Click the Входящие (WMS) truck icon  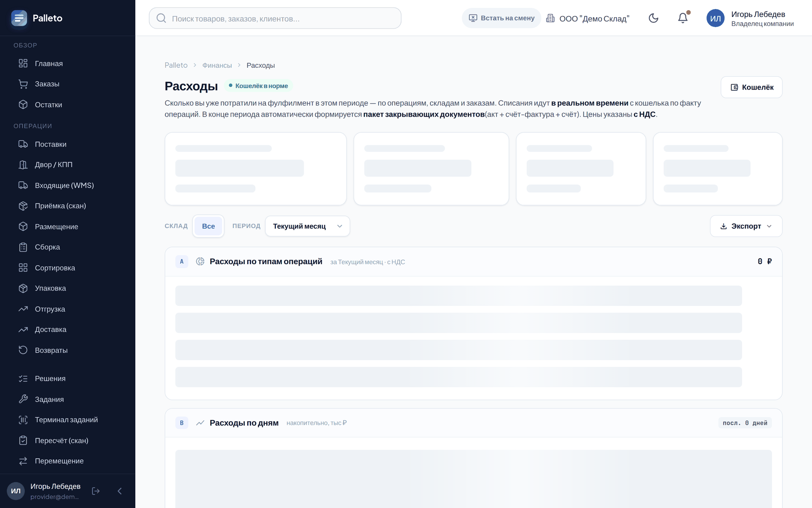pos(23,185)
